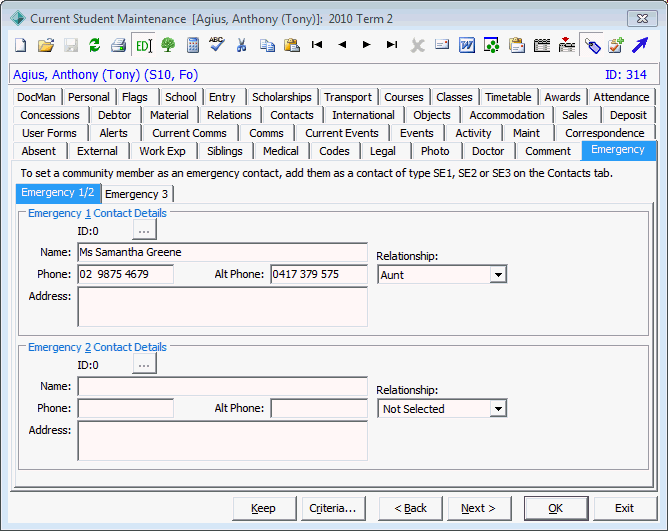Viewport: 668px width, 531px height.
Task: Print using the printer icon
Action: [118, 45]
